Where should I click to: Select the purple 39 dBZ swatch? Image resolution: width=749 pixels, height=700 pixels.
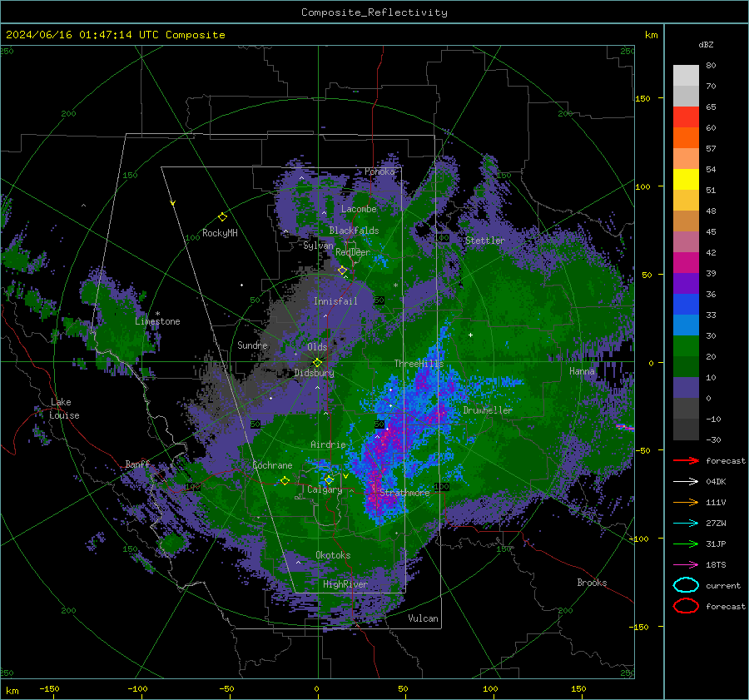[686, 283]
